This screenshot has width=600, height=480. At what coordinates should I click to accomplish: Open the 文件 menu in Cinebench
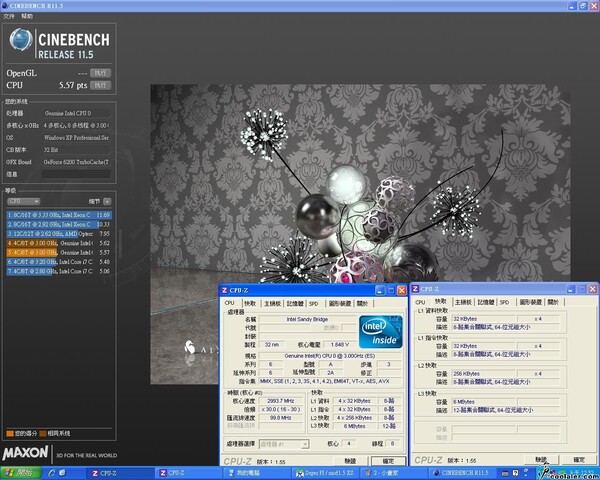pyautogui.click(x=9, y=16)
